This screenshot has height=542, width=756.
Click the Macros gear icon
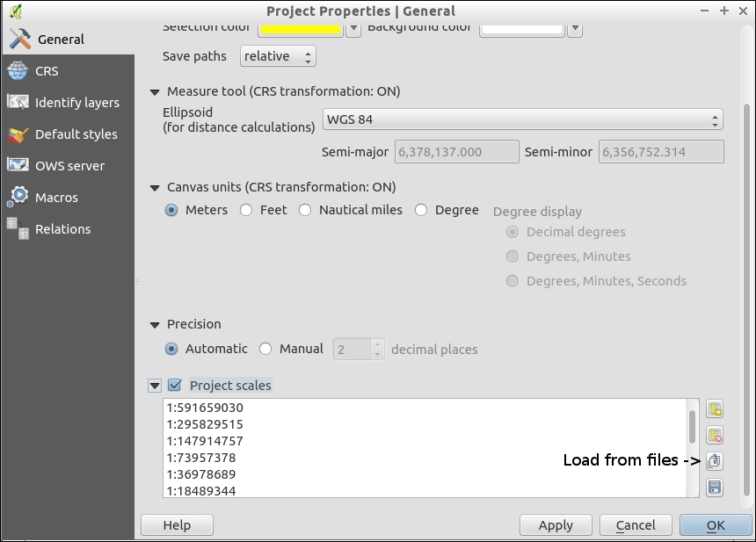click(18, 198)
